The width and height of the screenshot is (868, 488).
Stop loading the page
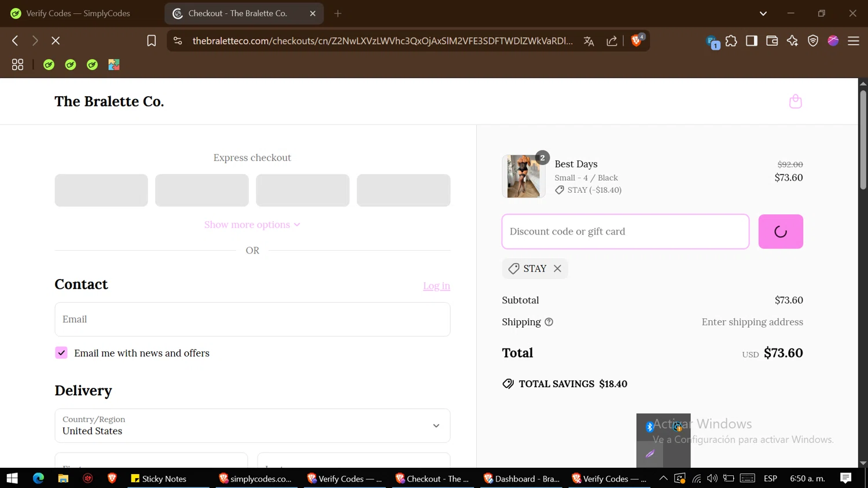56,41
